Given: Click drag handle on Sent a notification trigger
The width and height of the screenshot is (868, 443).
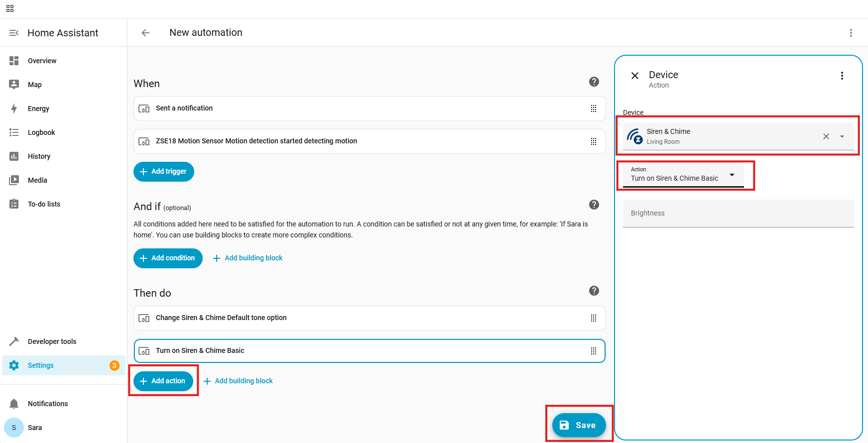Looking at the screenshot, I should 594,109.
